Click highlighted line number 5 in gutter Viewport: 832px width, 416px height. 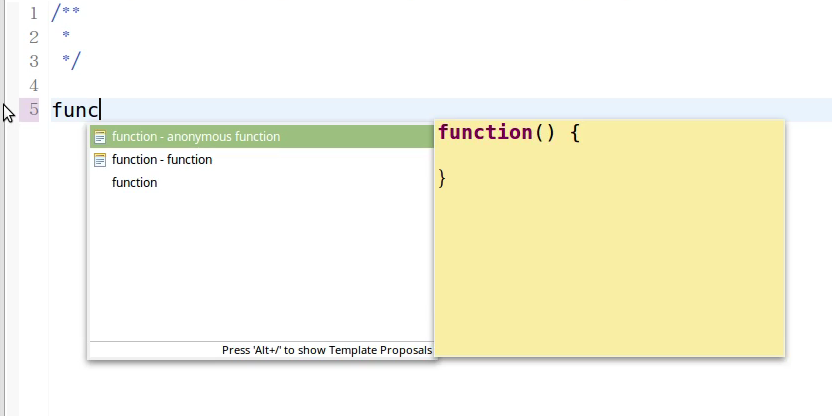click(x=34, y=110)
